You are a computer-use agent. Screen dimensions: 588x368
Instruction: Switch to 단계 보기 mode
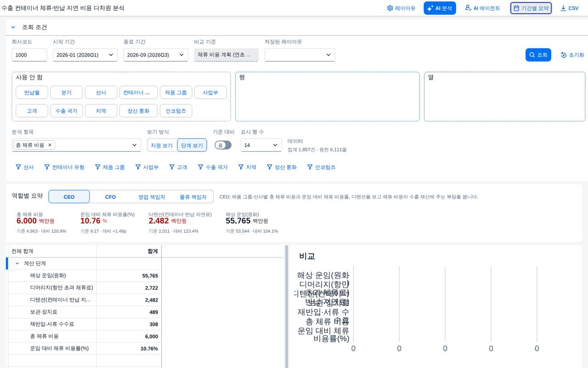pyautogui.click(x=192, y=145)
